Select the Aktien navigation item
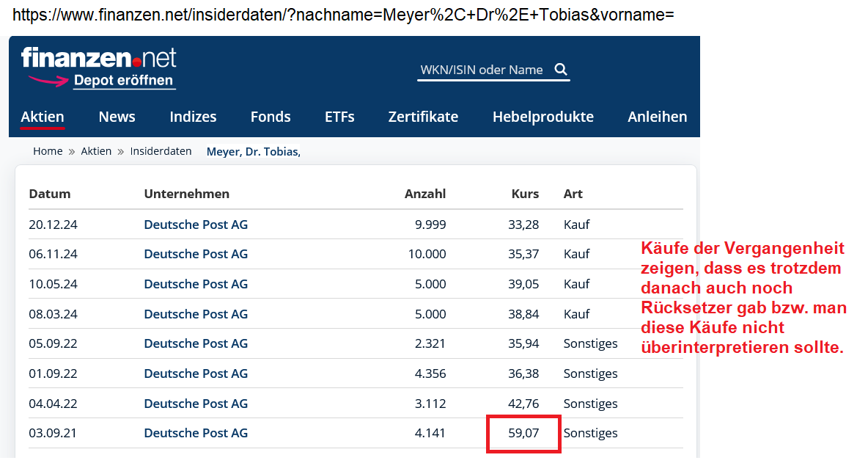Screen dimensions: 868x463 43,116
